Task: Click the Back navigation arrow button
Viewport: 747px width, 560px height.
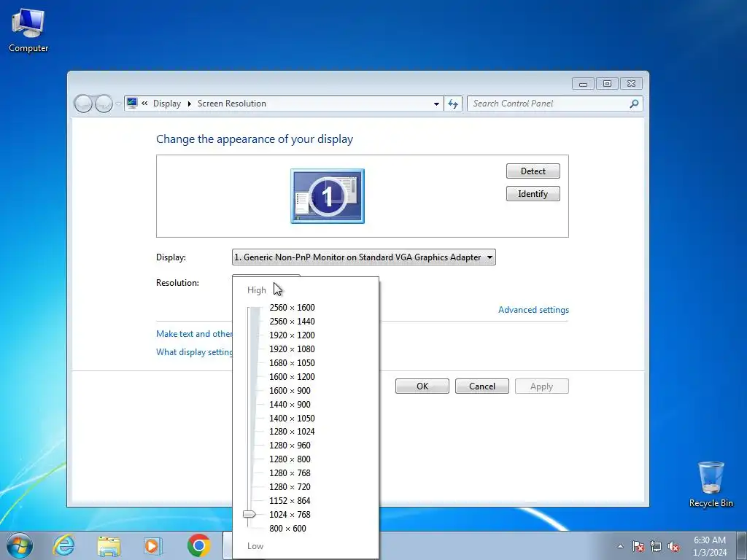Action: pos(83,104)
